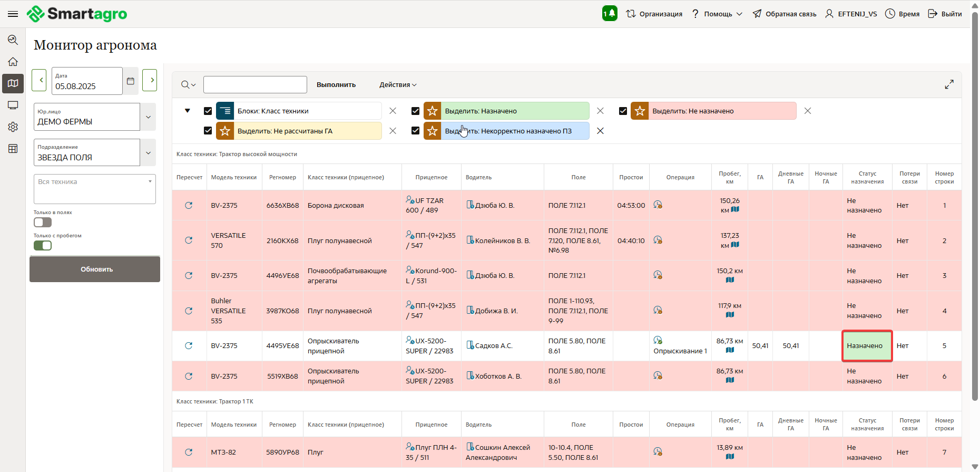The width and height of the screenshot is (980, 472).
Task: Click into the search text field
Action: pos(255,85)
